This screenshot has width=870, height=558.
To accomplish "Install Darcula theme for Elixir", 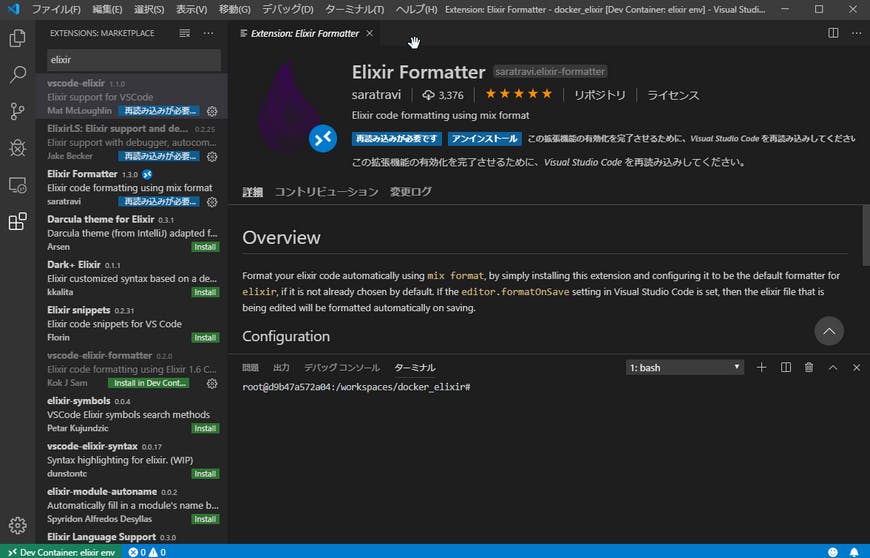I will [x=205, y=247].
